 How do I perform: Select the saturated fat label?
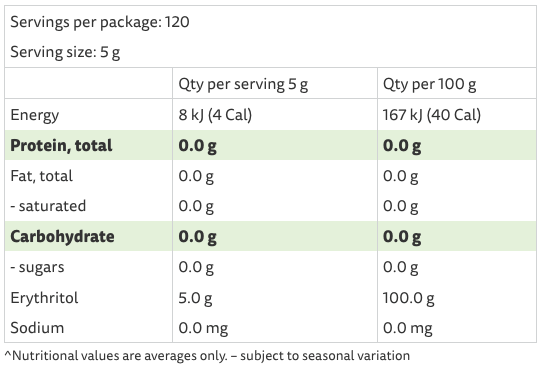[48, 206]
